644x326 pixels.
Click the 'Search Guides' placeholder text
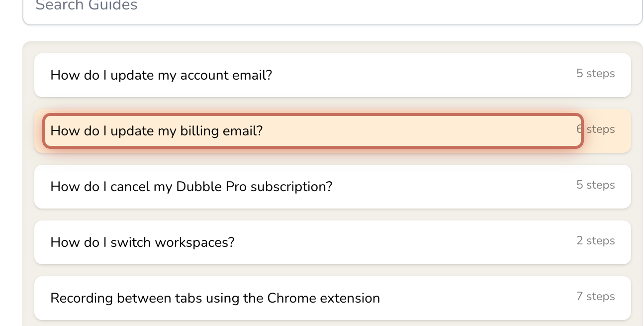coord(87,6)
